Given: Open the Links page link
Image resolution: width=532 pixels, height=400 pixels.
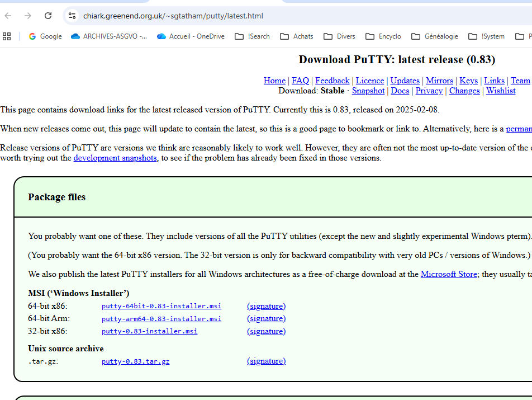Looking at the screenshot, I should point(494,81).
